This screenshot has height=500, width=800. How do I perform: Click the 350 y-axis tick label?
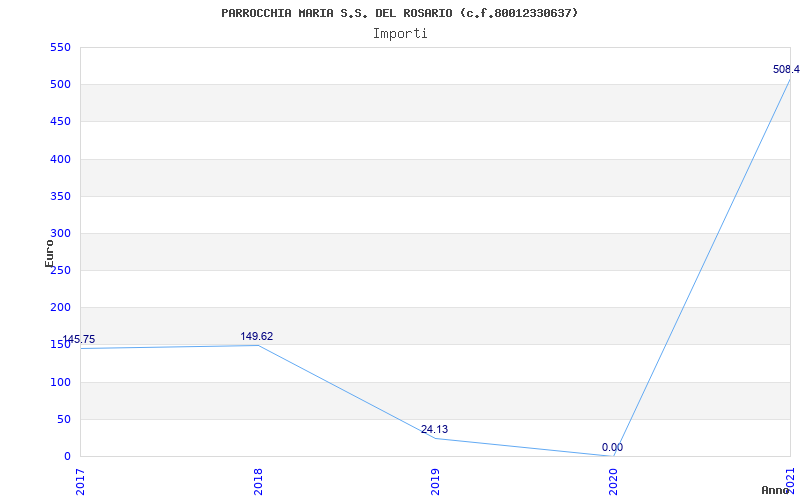coord(60,196)
